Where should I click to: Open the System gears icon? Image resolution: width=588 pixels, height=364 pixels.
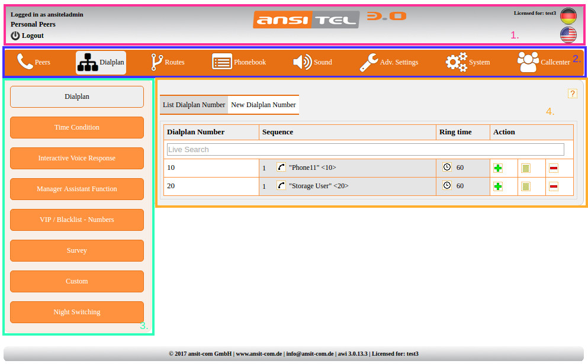(x=455, y=62)
